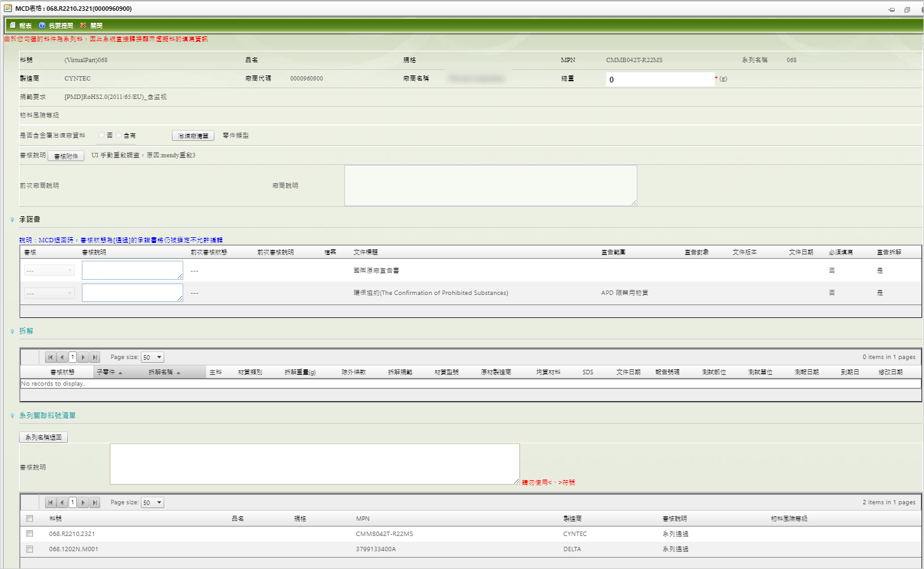Click sort arrow on 子零件 column header
The width and height of the screenshot is (924, 569).
[x=120, y=373]
